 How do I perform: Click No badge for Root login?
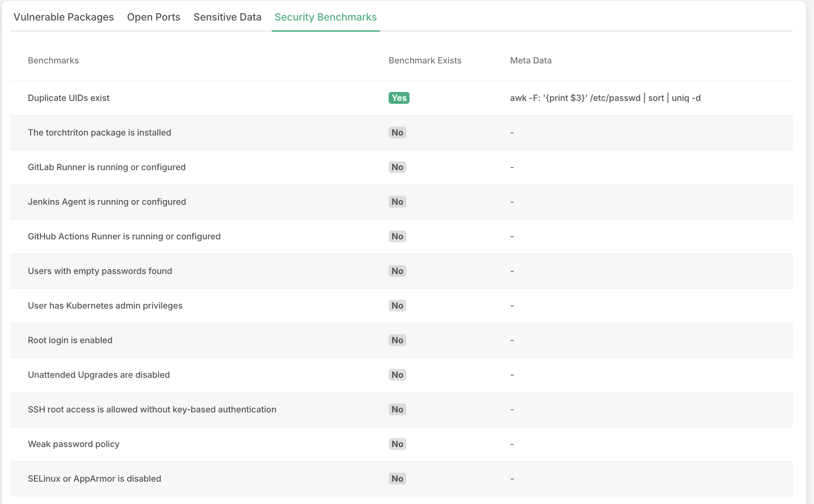397,340
